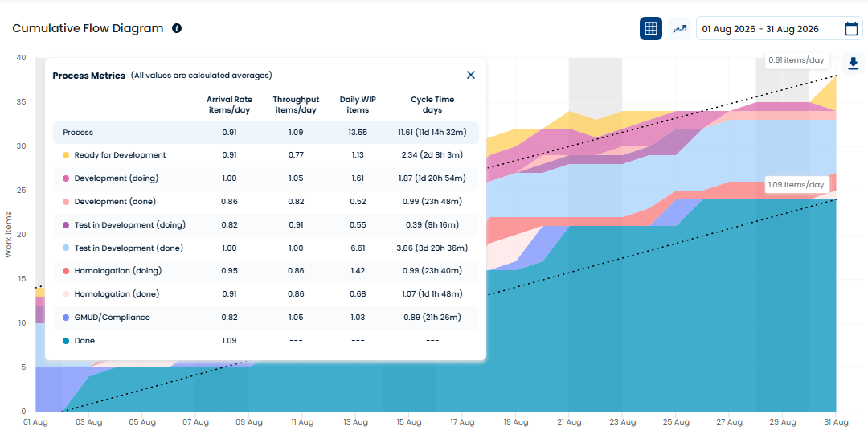Click the 21 Aug x-axis date label
This screenshot has height=439, width=868.
[x=569, y=422]
